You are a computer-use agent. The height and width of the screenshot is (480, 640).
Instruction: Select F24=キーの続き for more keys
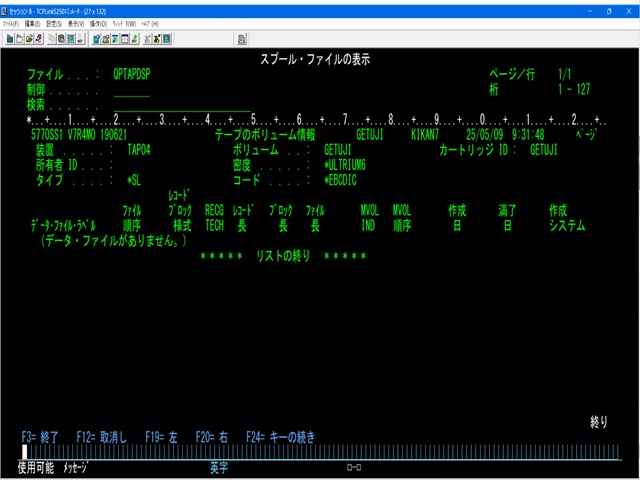[279, 437]
